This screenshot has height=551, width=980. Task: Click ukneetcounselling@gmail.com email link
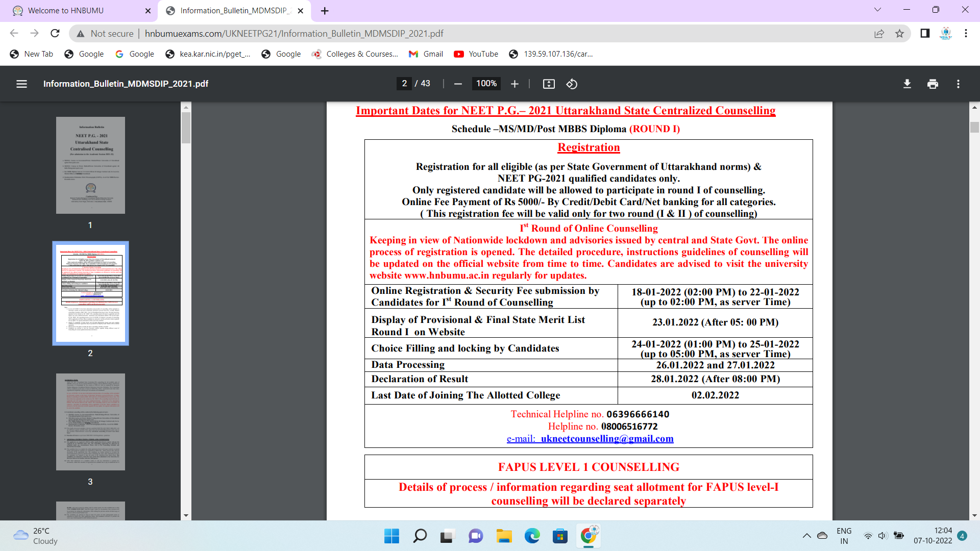[607, 439]
